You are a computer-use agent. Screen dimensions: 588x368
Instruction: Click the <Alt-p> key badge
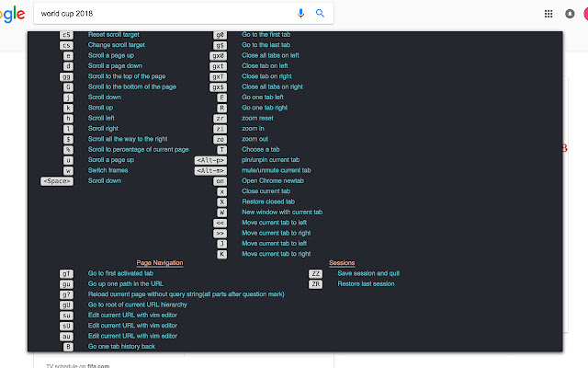point(211,160)
